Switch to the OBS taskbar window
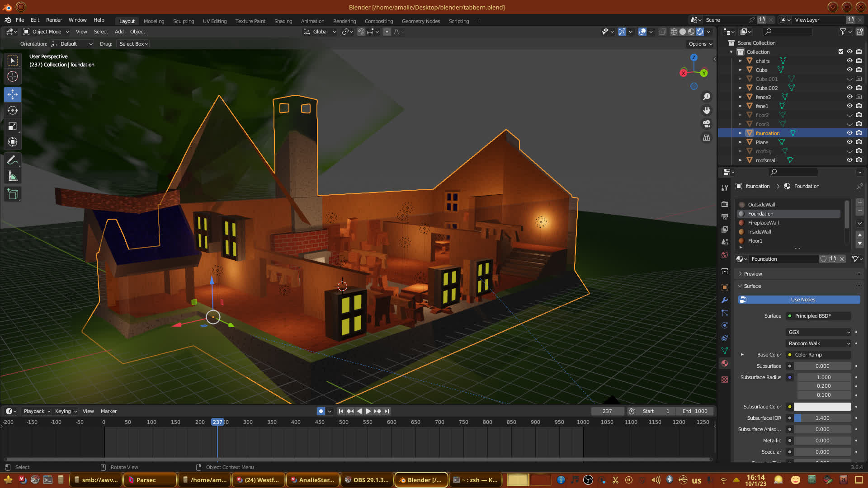Image resolution: width=868 pixels, height=488 pixels. point(366,480)
